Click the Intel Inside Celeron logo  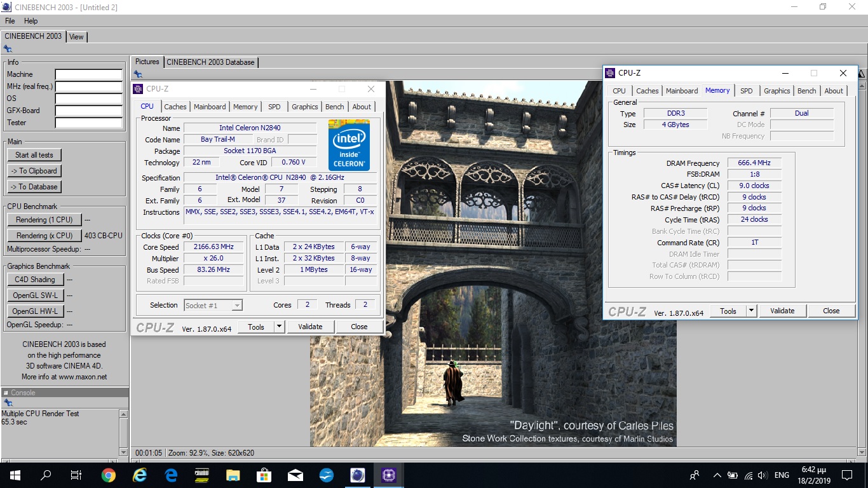349,144
